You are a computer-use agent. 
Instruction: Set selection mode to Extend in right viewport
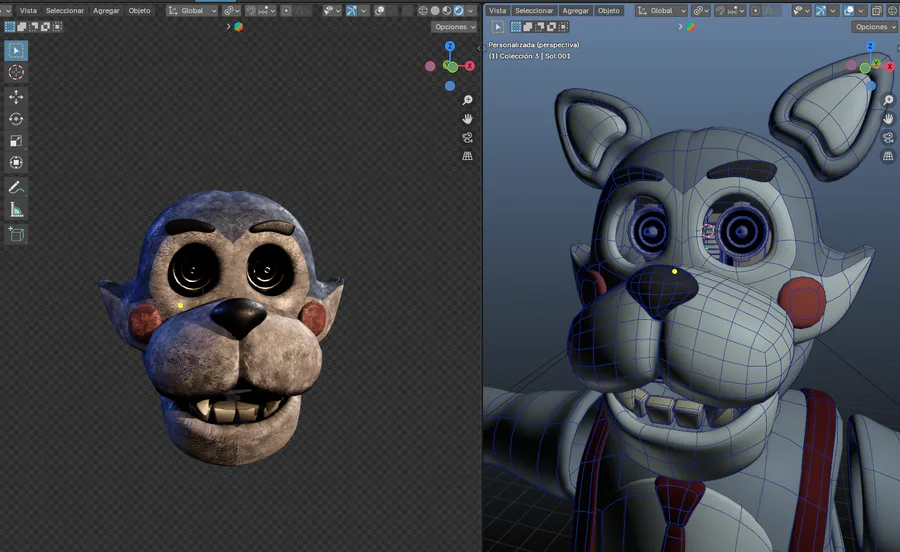click(x=528, y=26)
